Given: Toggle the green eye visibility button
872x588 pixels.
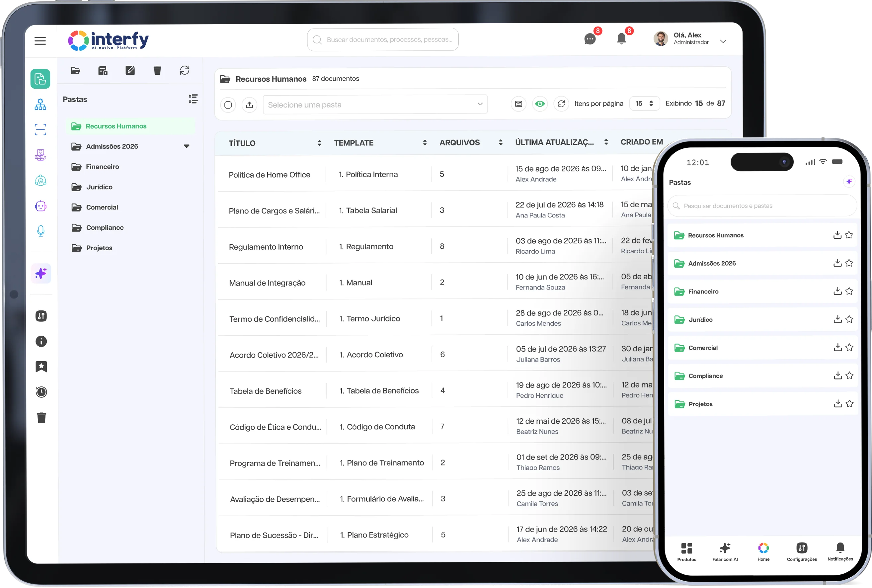Looking at the screenshot, I should [x=540, y=104].
